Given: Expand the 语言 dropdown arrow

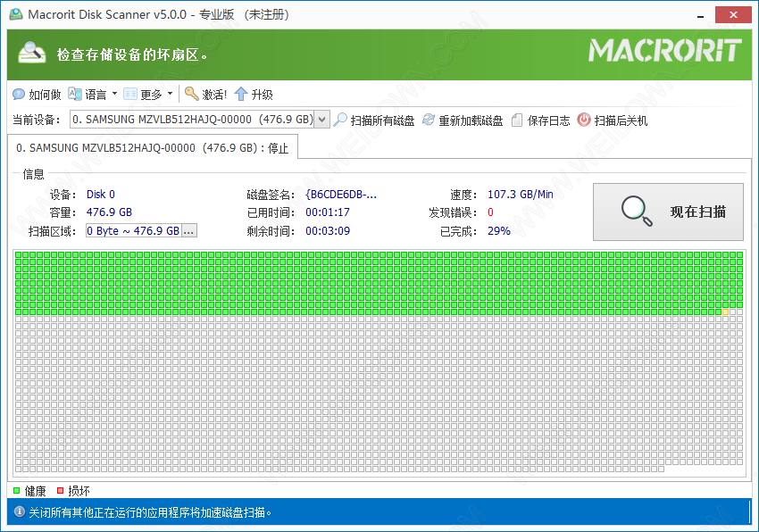Looking at the screenshot, I should (x=114, y=94).
